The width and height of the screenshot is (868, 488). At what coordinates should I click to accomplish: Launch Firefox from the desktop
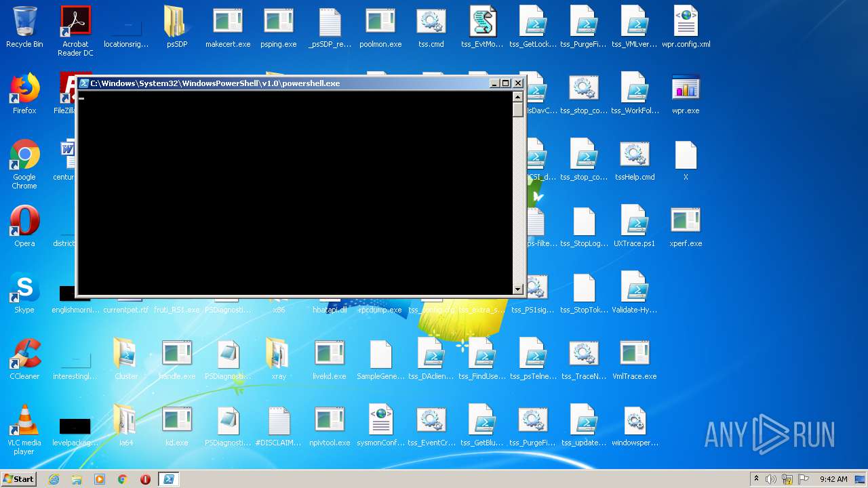point(24,94)
